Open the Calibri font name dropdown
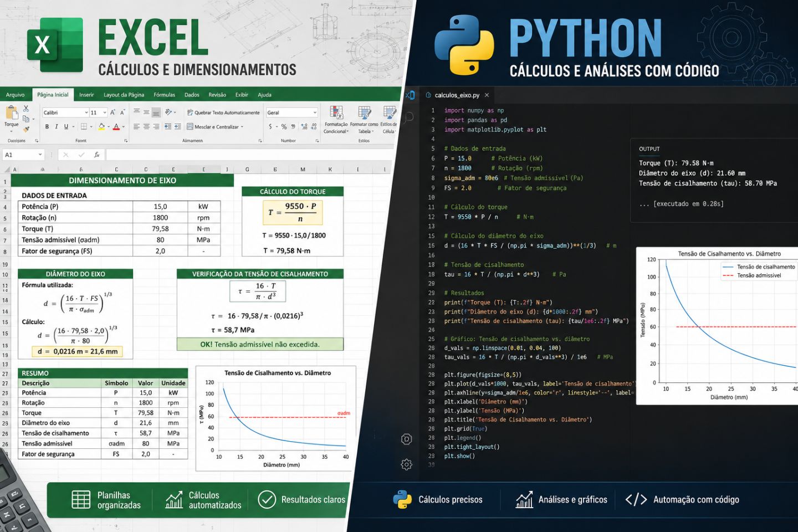 coord(86,112)
